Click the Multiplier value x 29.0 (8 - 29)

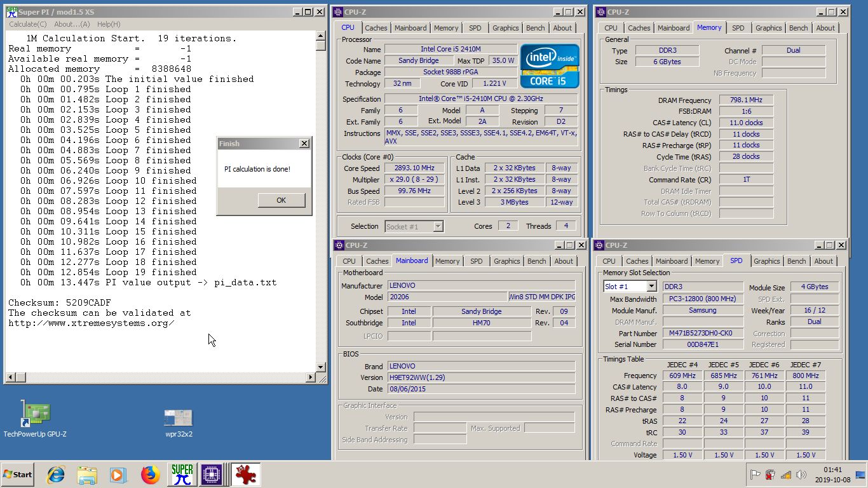pyautogui.click(x=414, y=180)
